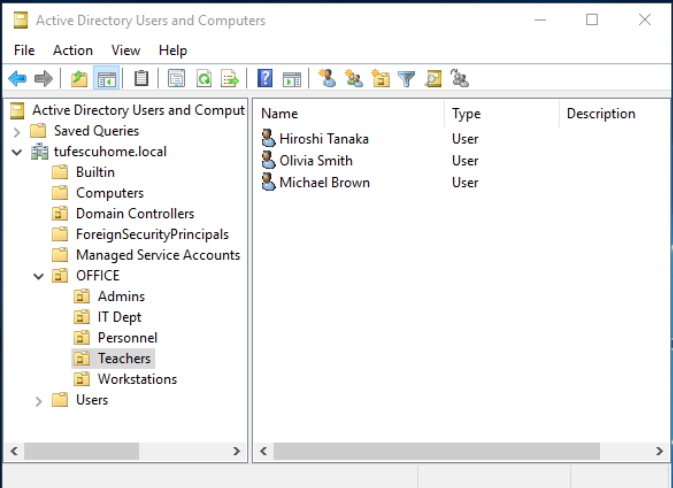Open Properties toolbar icon
Screen dimensions: 673x488
point(176,79)
